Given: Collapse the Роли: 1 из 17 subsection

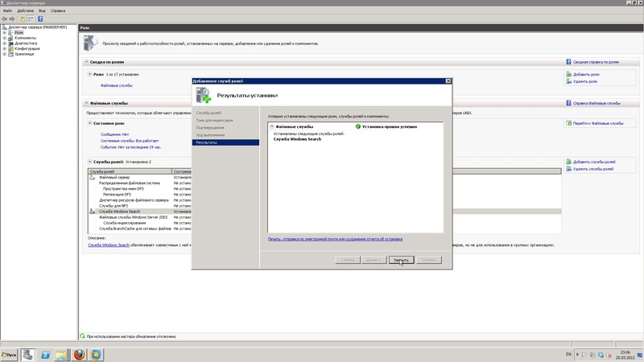Looking at the screenshot, I should (x=89, y=74).
